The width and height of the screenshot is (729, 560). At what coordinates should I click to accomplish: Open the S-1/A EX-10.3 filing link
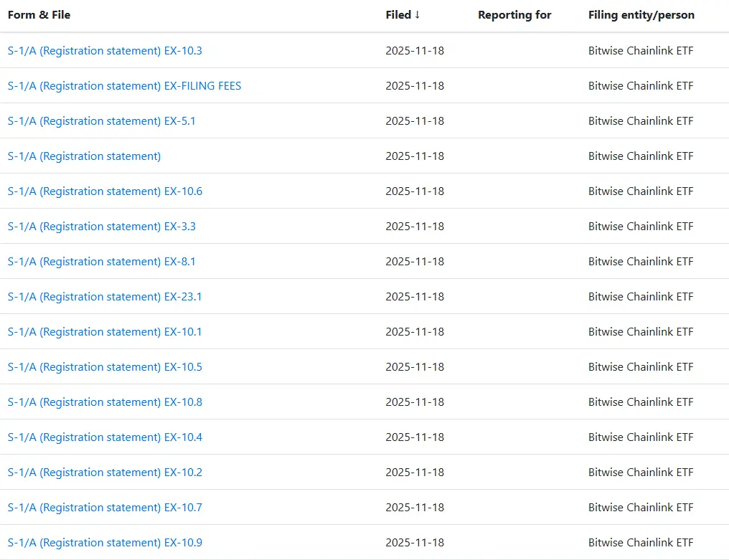click(x=105, y=51)
